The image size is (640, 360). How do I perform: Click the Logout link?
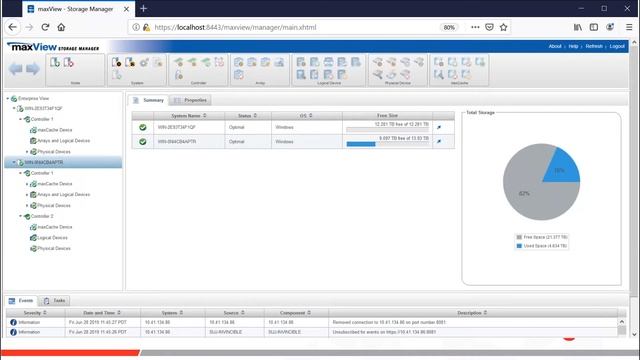[617, 47]
